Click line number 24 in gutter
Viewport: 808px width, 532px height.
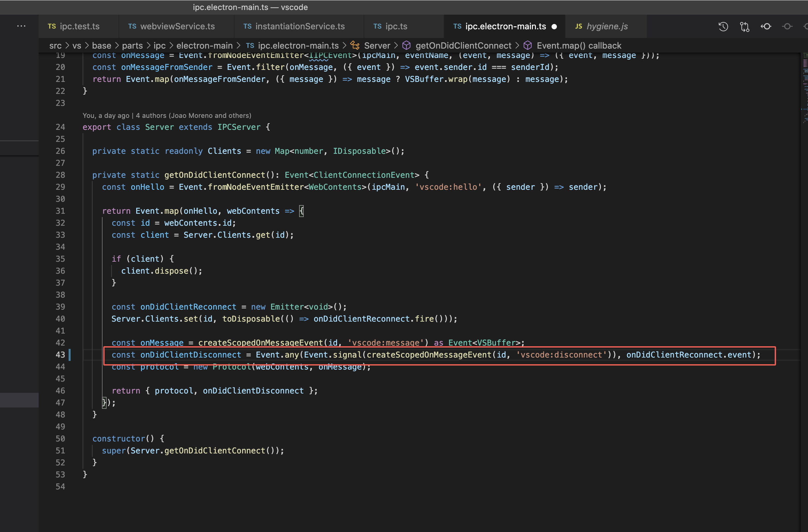tap(60, 127)
